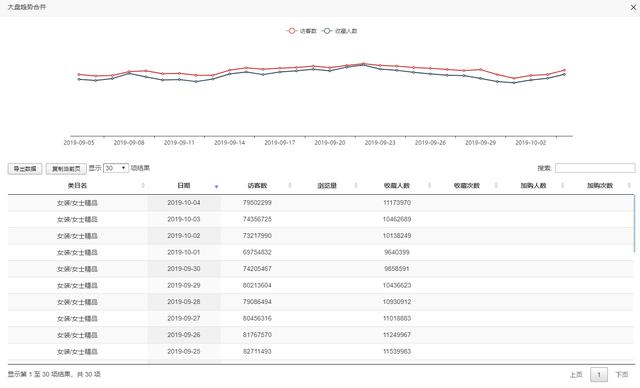This screenshot has height=388, width=640.
Task: Click category name in the 2019-10-04 row
Action: [x=77, y=203]
